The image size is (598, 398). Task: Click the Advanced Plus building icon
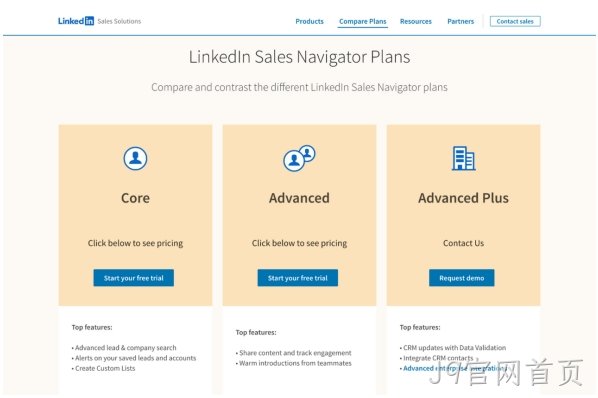[x=463, y=158]
